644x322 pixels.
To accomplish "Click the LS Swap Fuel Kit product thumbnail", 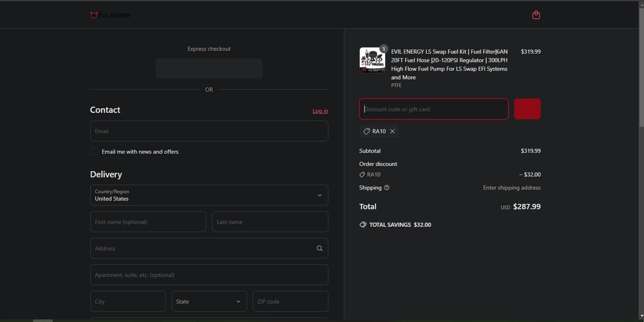I will pos(372,60).
